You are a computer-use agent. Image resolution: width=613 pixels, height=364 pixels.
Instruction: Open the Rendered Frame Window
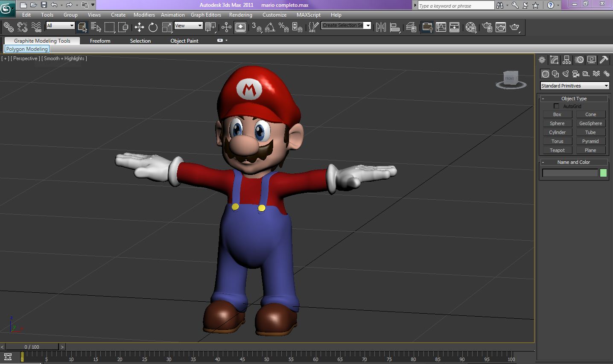pyautogui.click(x=501, y=27)
